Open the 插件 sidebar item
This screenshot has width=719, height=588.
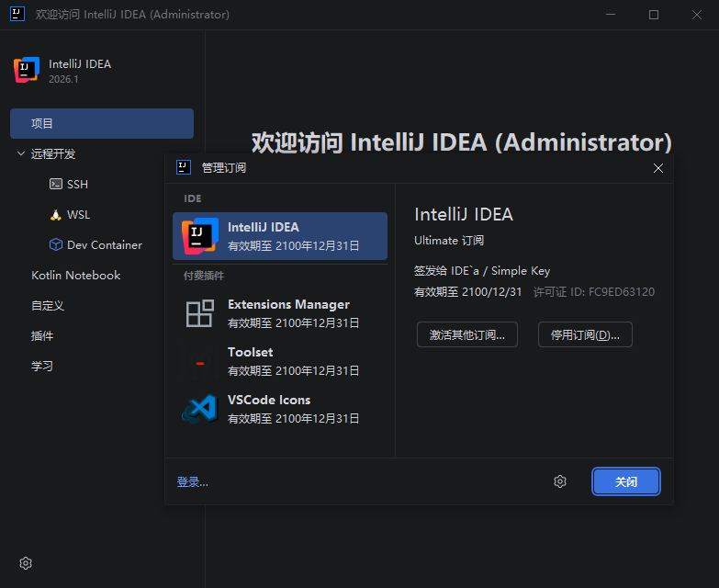[x=42, y=335]
